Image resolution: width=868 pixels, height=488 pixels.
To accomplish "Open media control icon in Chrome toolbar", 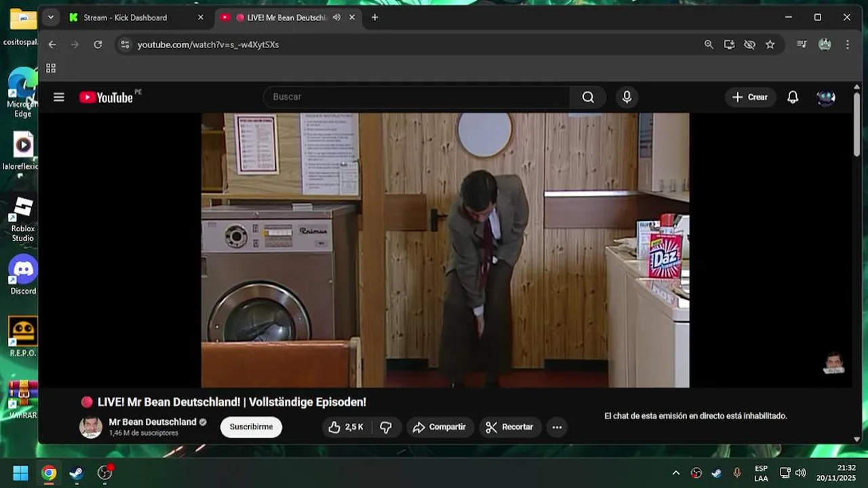I will (x=802, y=44).
